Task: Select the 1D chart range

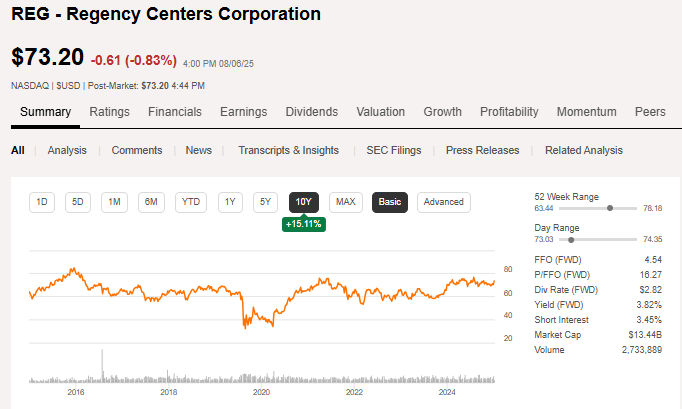Action: [42, 202]
